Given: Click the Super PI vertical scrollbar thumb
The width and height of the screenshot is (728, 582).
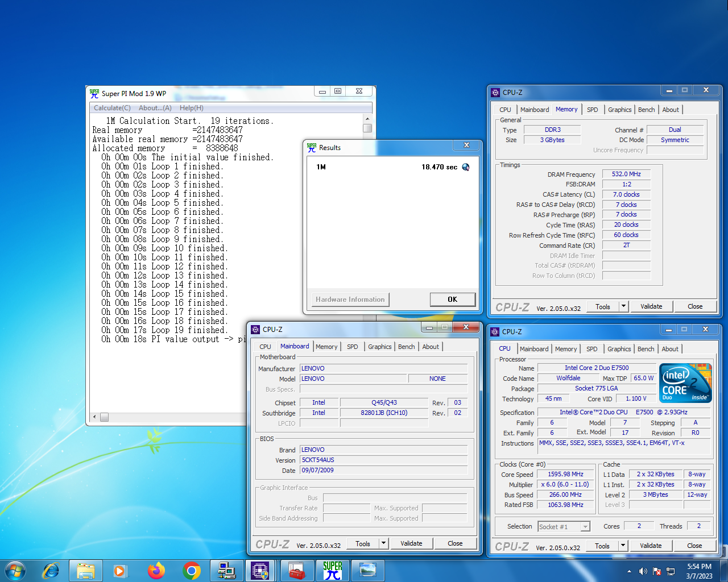Looking at the screenshot, I should (x=367, y=128).
